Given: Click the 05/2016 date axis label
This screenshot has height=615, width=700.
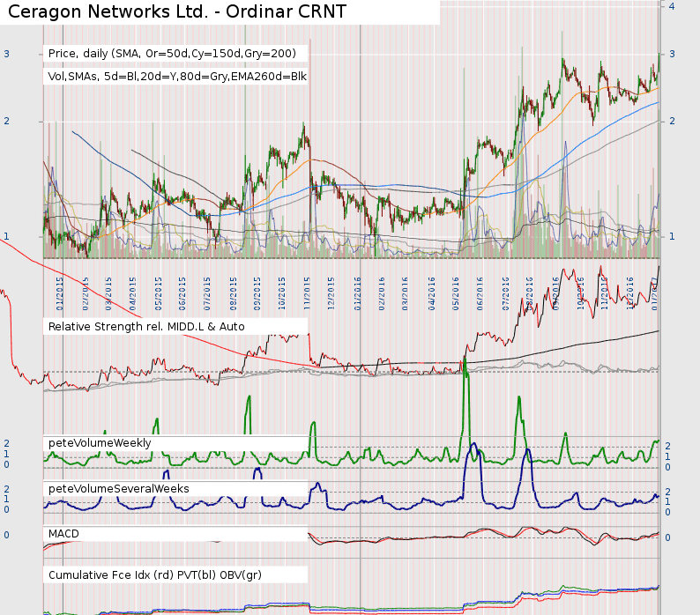Looking at the screenshot, I should click(x=456, y=293).
